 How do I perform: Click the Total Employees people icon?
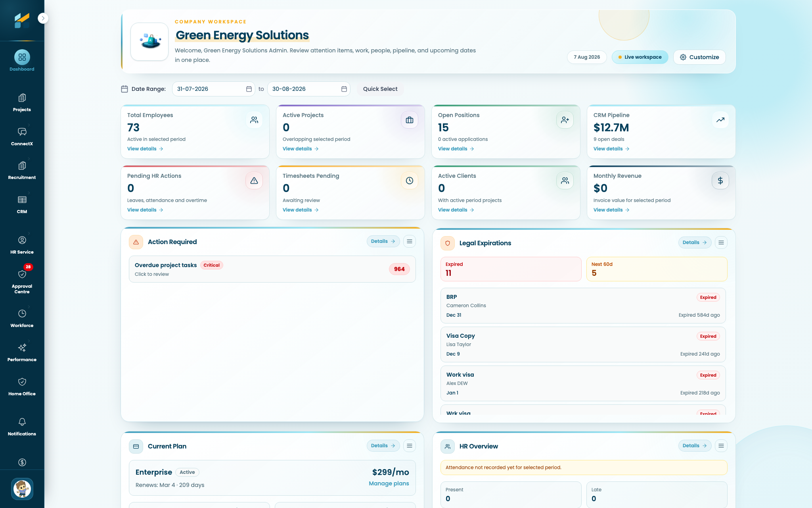[254, 120]
